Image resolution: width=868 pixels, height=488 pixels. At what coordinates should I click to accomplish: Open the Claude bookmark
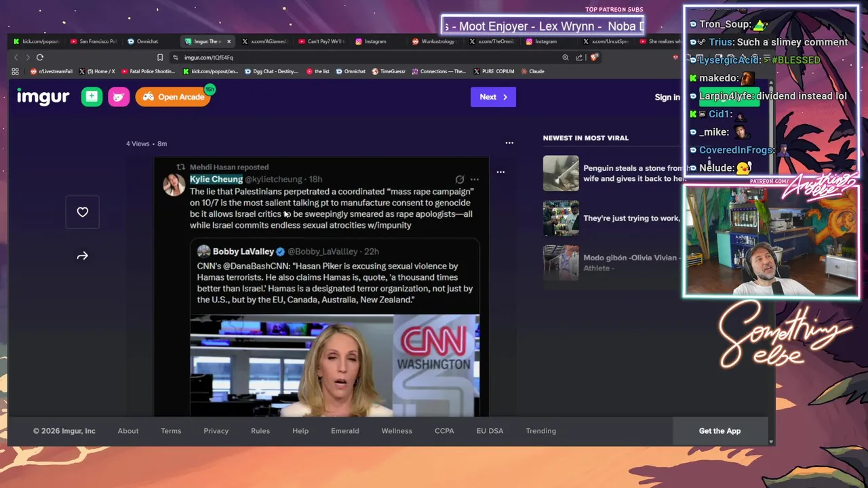tap(532, 71)
